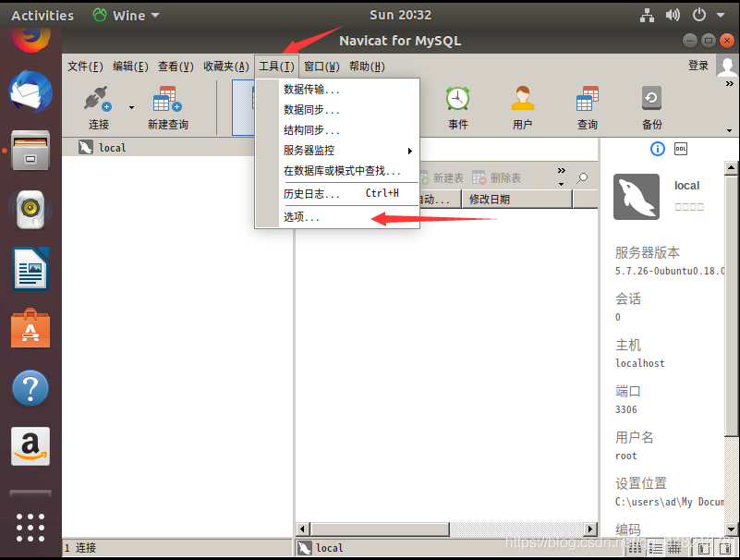Choose Structure Synchronization 结构同步... entry
The image size is (740, 560).
coord(337,130)
